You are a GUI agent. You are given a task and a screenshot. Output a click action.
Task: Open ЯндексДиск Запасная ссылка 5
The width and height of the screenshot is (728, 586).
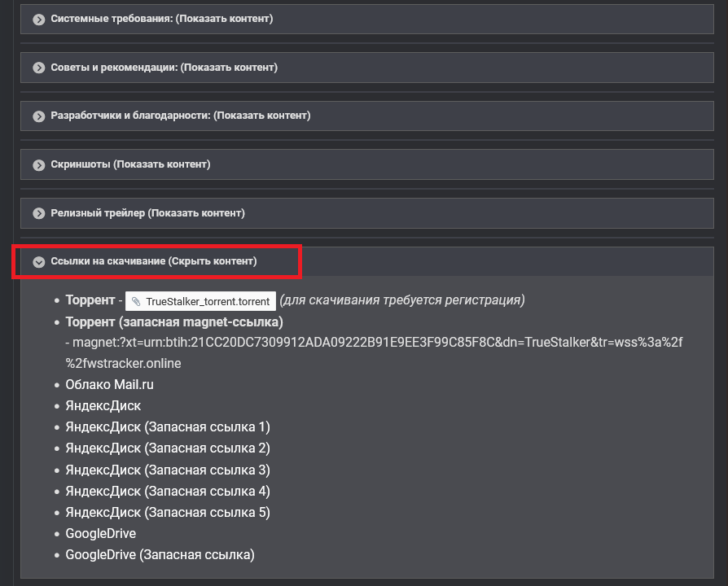(167, 512)
